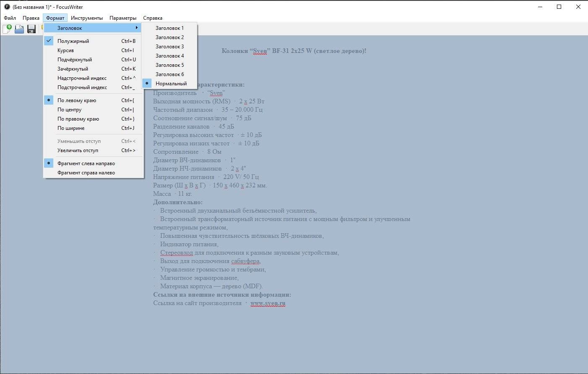Click the 'Регулировка высоких частот' line
This screenshot has height=374, width=588.
207,135
